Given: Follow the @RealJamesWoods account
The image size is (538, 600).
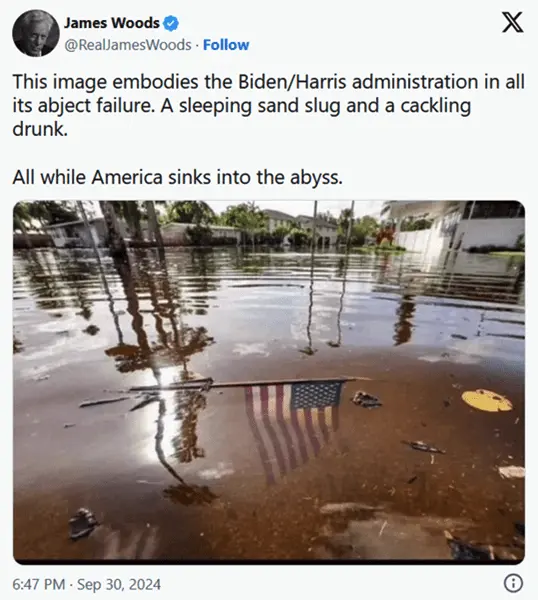Looking at the screenshot, I should [226, 45].
